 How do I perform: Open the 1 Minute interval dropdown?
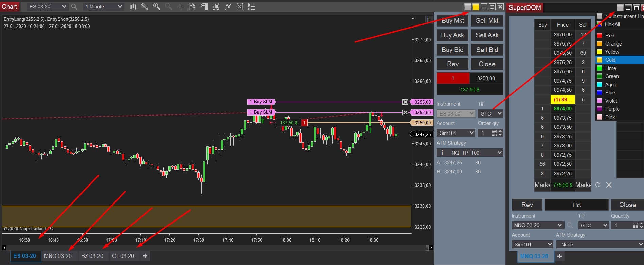pos(103,6)
